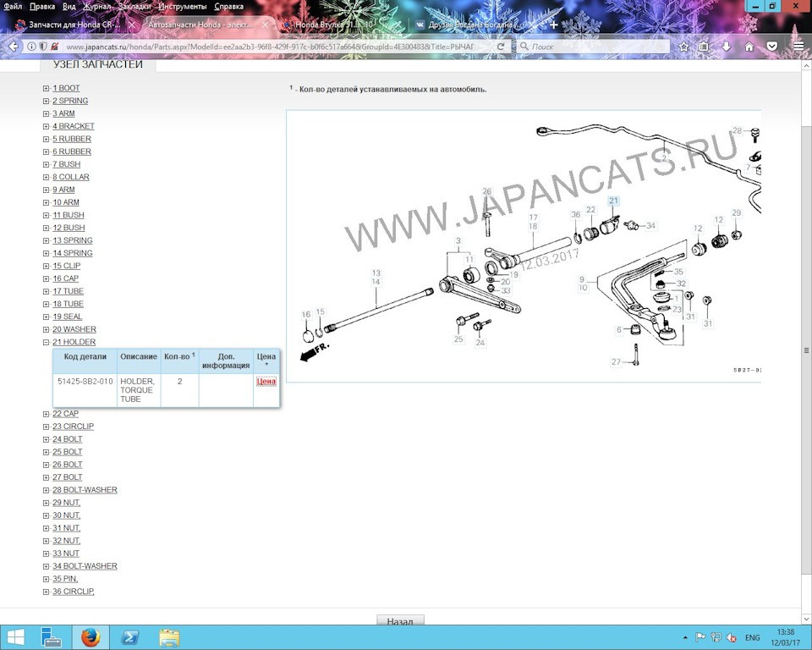This screenshot has height=650, width=812.
Task: Click the reload page icon
Action: tap(501, 47)
